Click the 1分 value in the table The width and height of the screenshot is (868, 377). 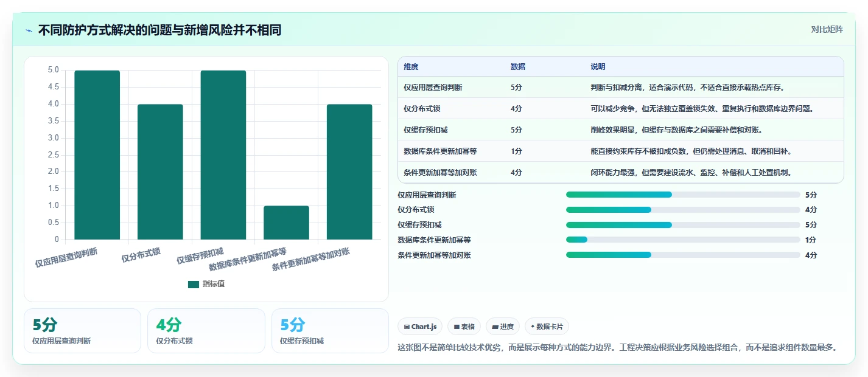(516, 151)
